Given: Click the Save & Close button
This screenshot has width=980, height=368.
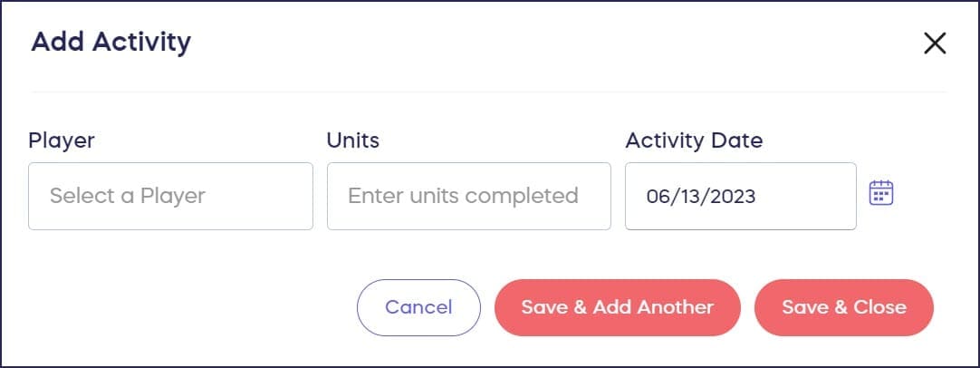Looking at the screenshot, I should [x=843, y=307].
